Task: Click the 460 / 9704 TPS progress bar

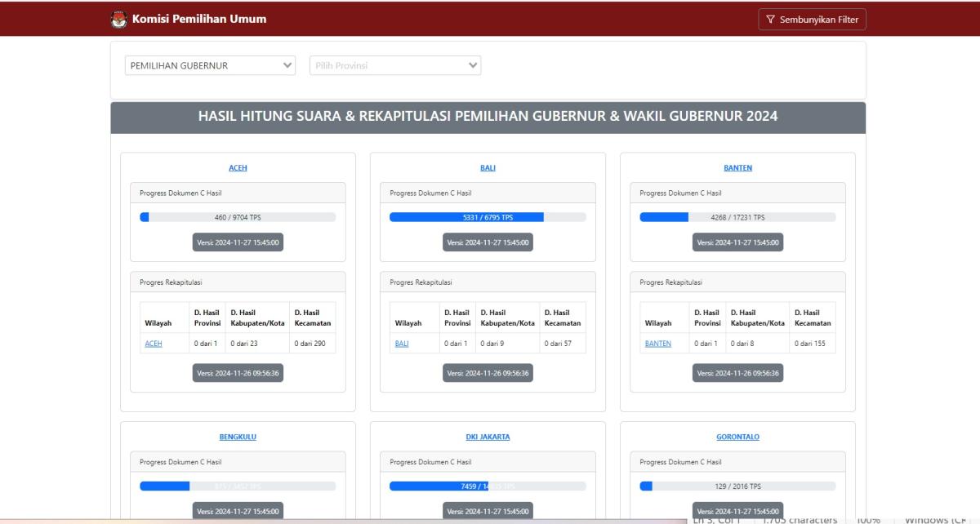Action: pyautogui.click(x=238, y=217)
